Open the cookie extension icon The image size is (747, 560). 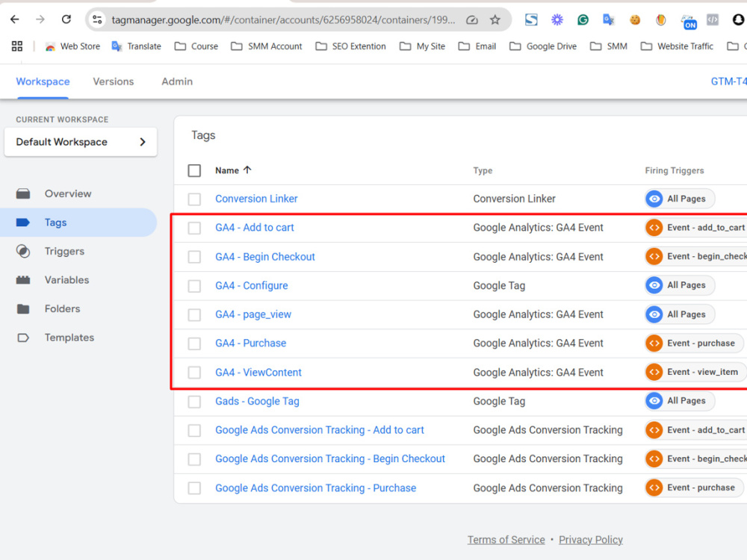tap(634, 19)
